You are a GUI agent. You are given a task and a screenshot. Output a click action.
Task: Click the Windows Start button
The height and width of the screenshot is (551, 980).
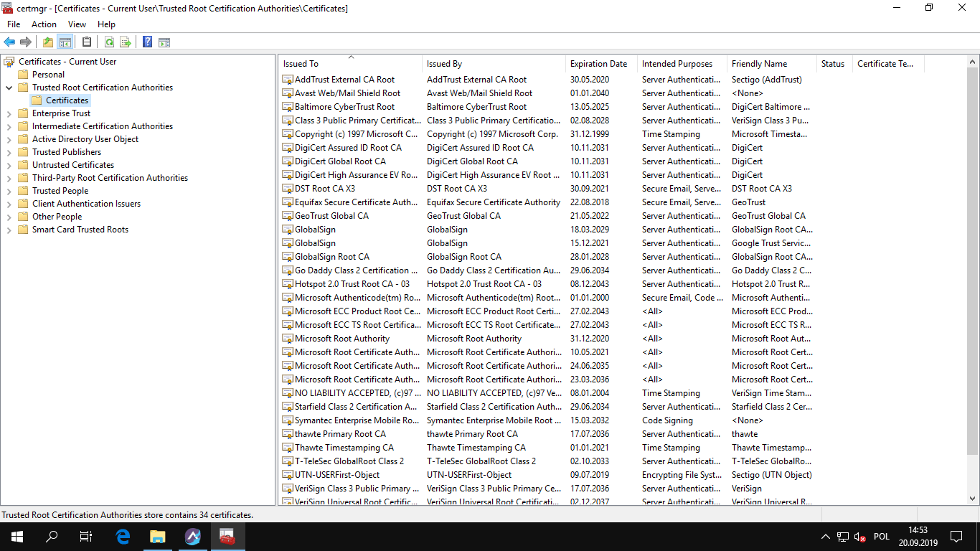17,536
